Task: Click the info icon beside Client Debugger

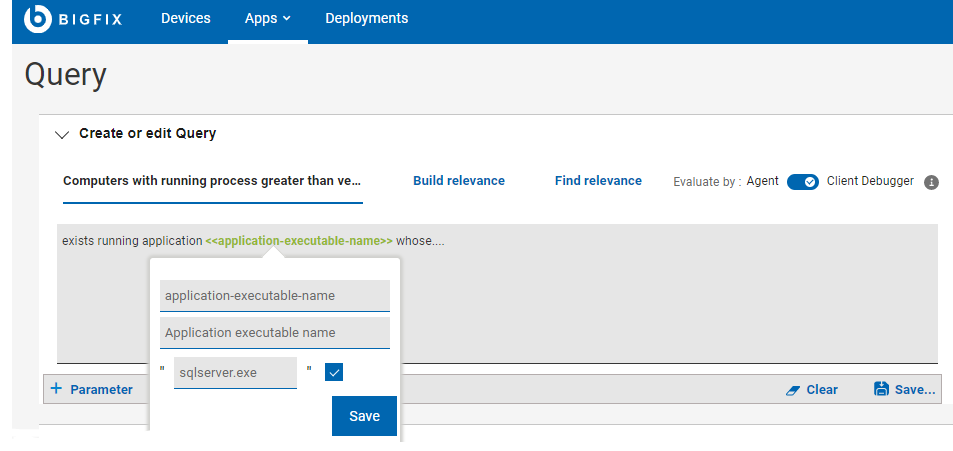Action: tap(931, 182)
